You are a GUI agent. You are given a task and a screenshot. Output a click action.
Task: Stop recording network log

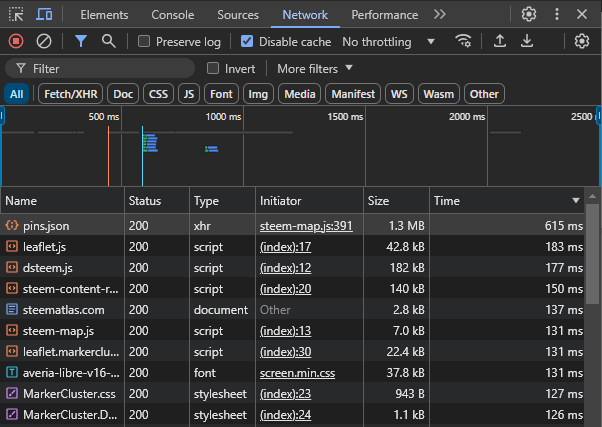(16, 41)
